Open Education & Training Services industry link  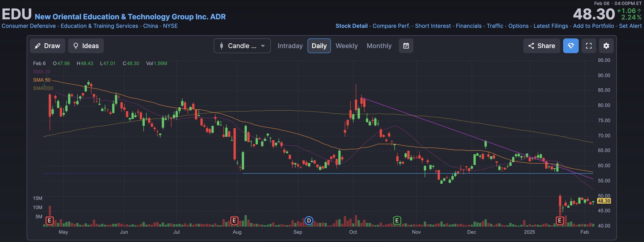[99, 26]
